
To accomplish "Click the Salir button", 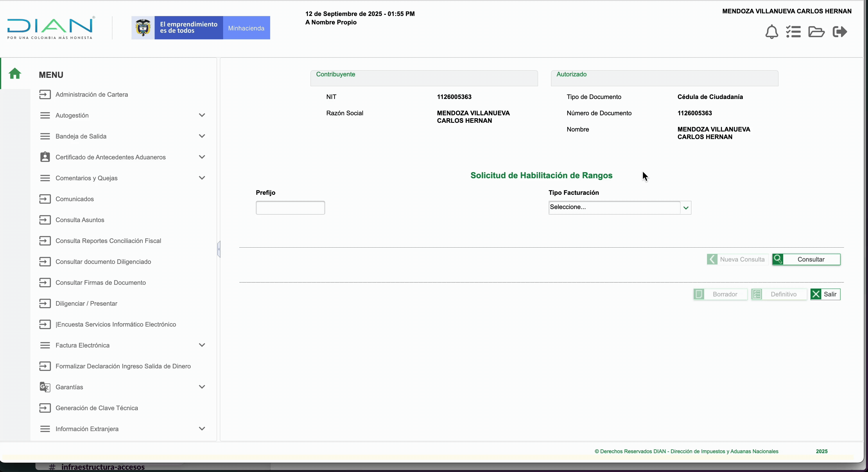I will (825, 294).
